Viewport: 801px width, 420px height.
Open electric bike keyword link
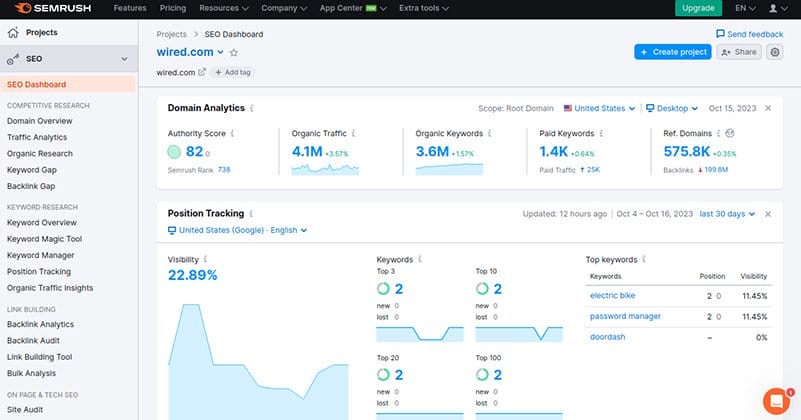point(612,296)
